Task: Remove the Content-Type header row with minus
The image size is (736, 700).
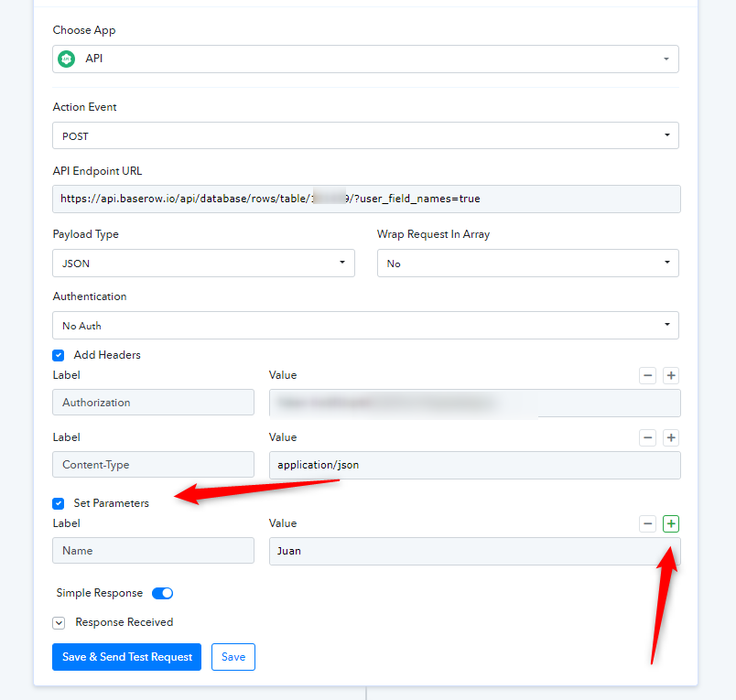Action: pyautogui.click(x=647, y=437)
